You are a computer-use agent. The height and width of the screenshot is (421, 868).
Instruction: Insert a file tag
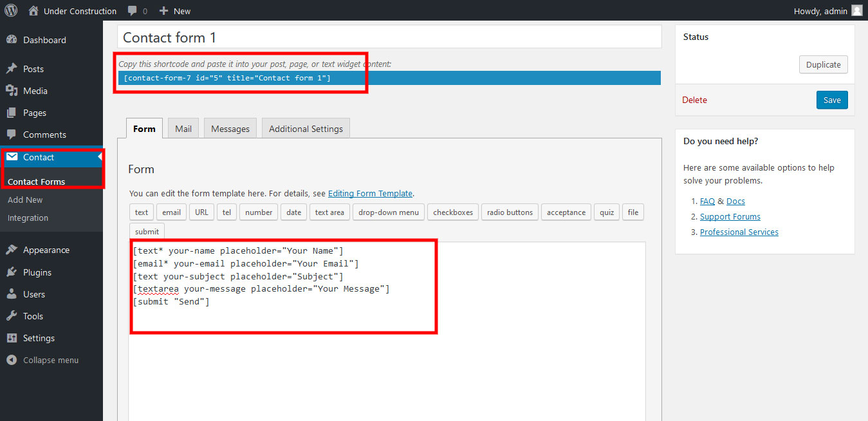pyautogui.click(x=633, y=212)
